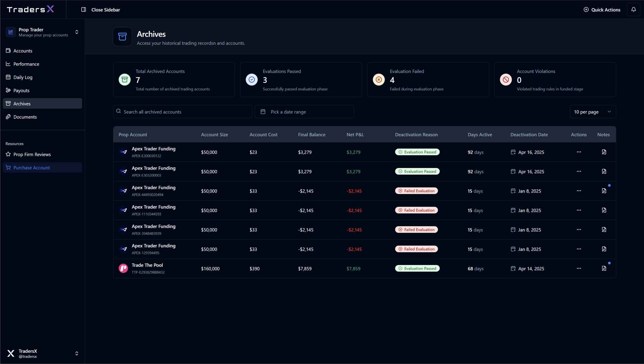Open the 10 per page dropdown

[x=592, y=112]
